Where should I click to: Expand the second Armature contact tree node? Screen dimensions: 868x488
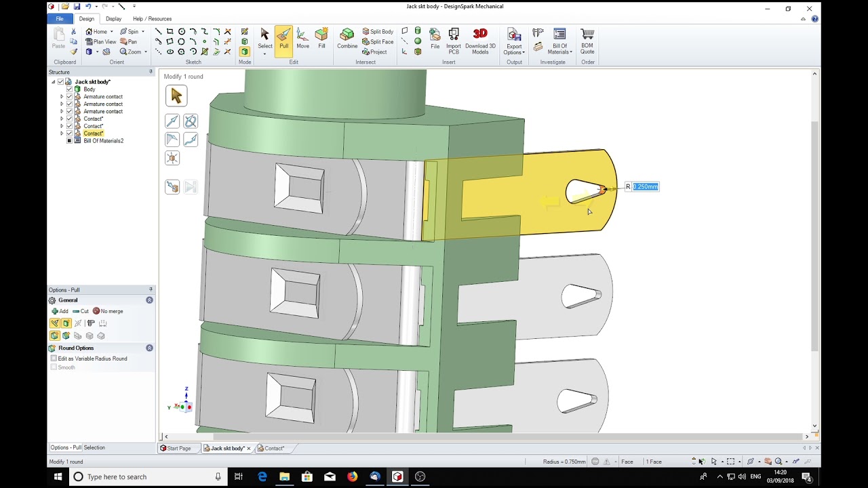(62, 104)
